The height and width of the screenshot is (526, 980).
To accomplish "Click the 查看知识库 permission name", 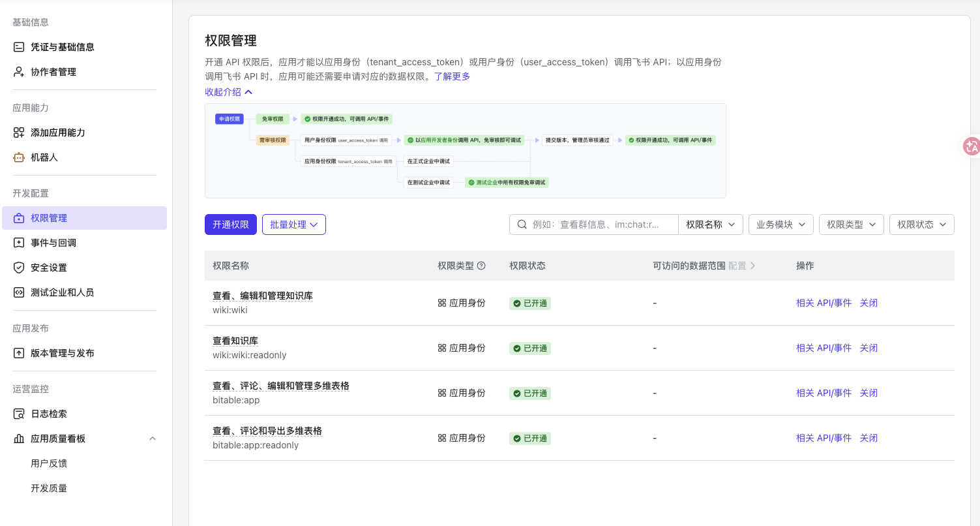I will [235, 341].
